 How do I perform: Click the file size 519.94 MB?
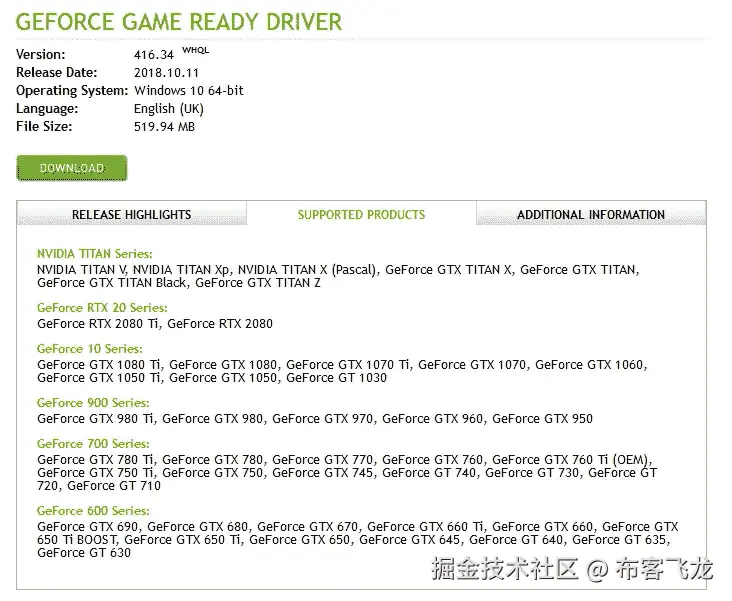[164, 127]
